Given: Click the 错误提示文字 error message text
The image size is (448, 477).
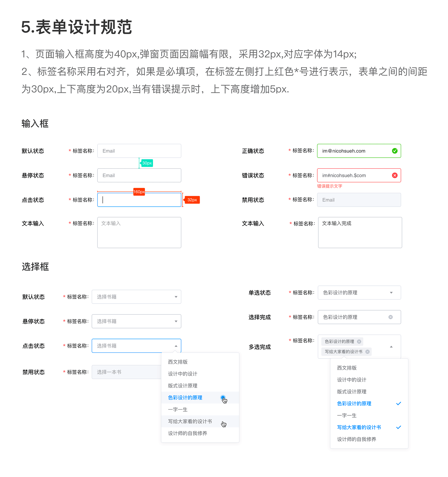Looking at the screenshot, I should click(x=330, y=186).
